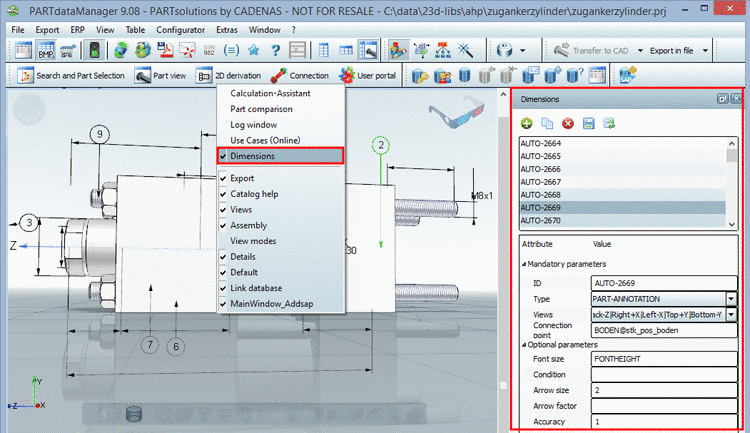The image size is (750, 433).
Task: Click the BMP image export icon
Action: tap(46, 50)
